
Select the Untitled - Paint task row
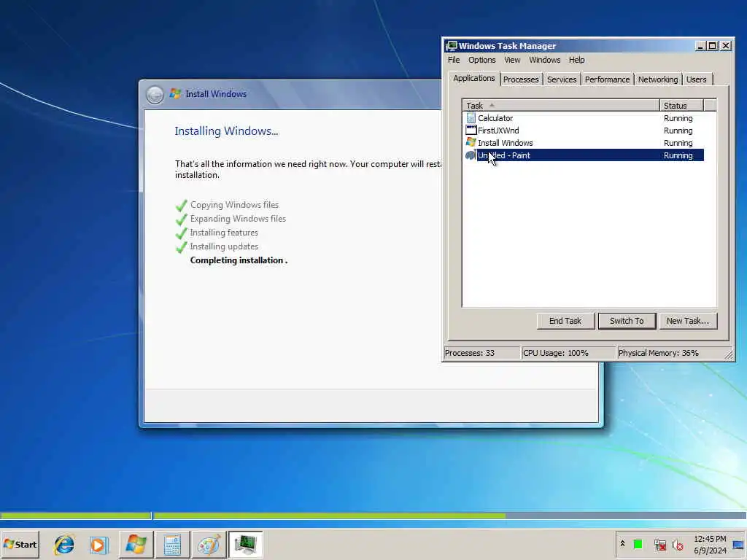pyautogui.click(x=584, y=155)
